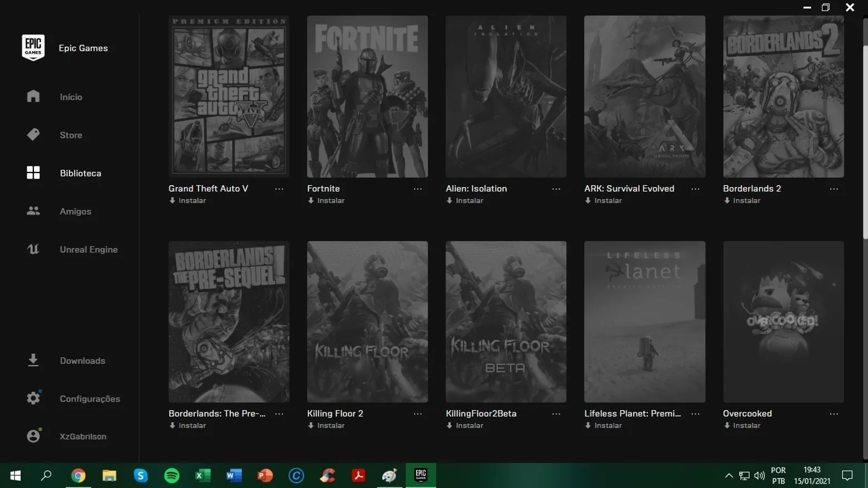Go to Início in the sidebar
Viewport: 868px width, 488px height.
(x=71, y=97)
